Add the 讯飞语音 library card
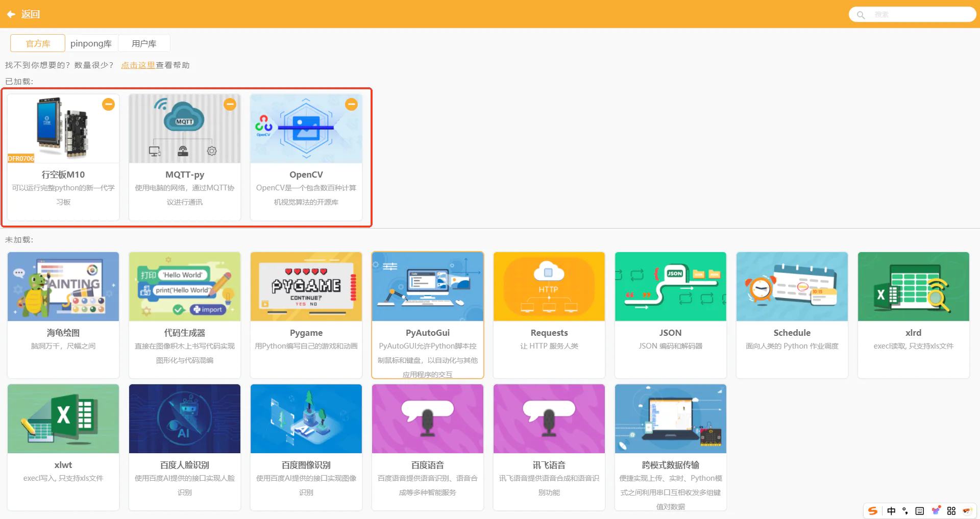Screen dimensions: 980x519 [549, 447]
